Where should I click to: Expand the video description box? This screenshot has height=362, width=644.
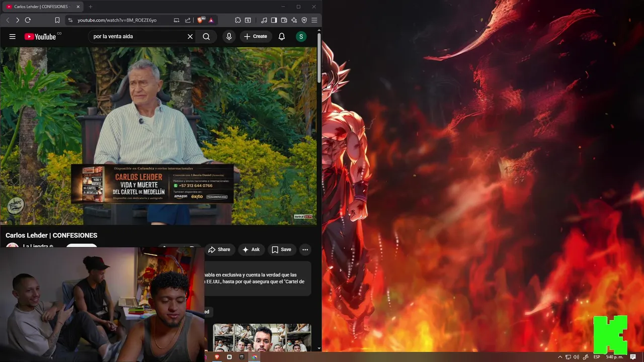tap(258, 278)
